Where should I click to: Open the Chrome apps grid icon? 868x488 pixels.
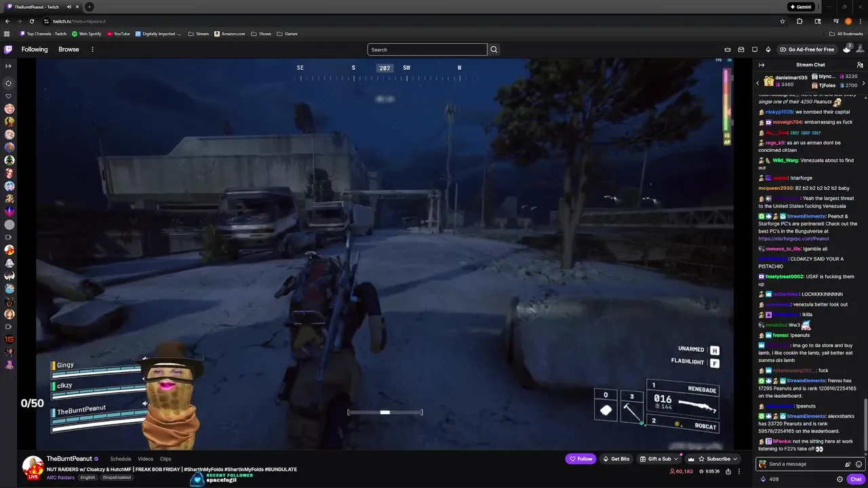coord(7,34)
